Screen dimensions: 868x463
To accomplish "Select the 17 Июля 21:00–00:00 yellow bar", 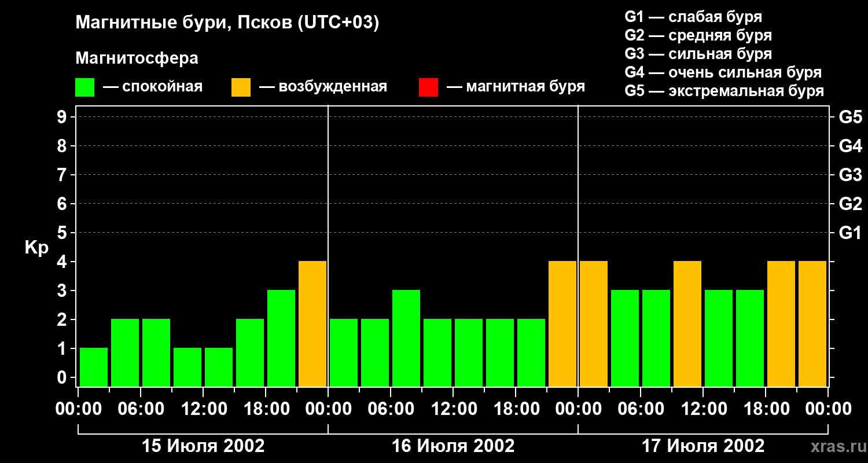I will [x=812, y=324].
